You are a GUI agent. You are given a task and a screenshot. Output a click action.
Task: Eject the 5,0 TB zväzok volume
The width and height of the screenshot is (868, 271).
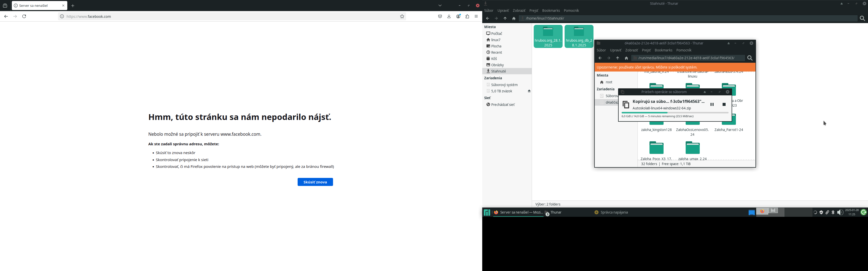coord(529,91)
